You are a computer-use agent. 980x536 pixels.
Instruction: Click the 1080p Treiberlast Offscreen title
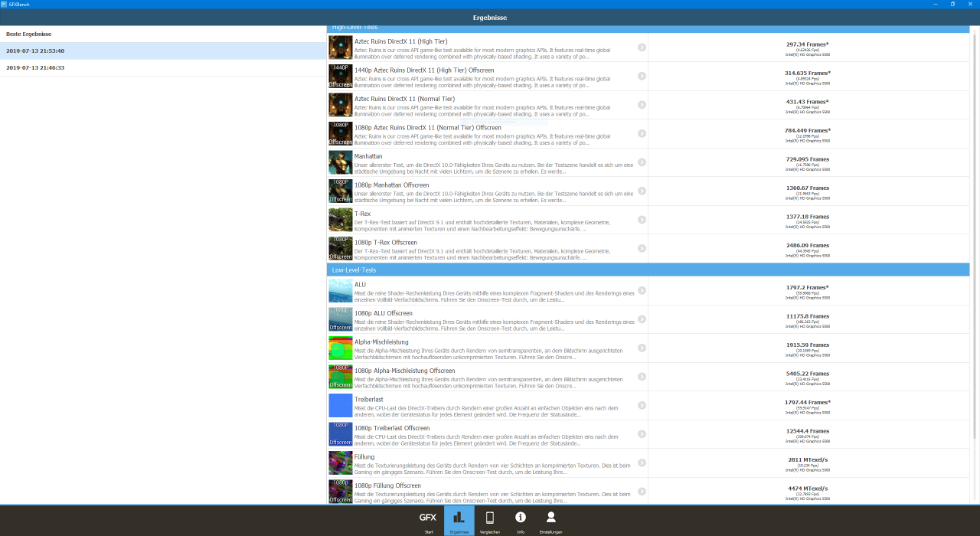point(392,428)
